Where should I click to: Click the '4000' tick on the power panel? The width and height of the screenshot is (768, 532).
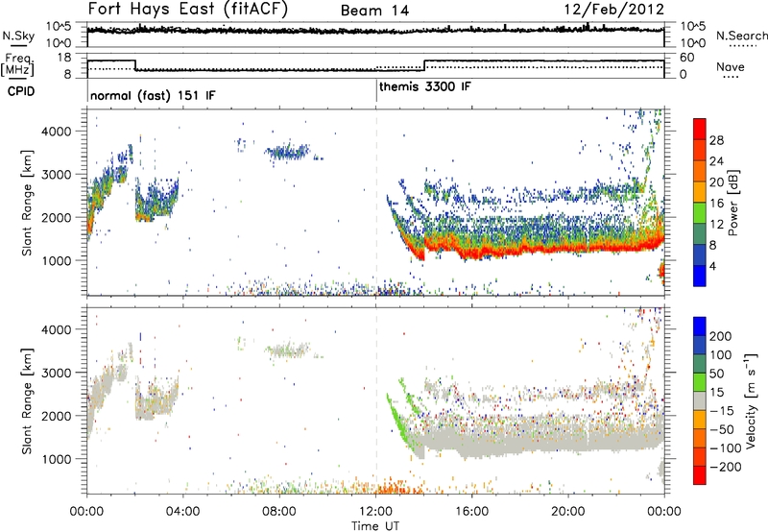tap(56, 132)
